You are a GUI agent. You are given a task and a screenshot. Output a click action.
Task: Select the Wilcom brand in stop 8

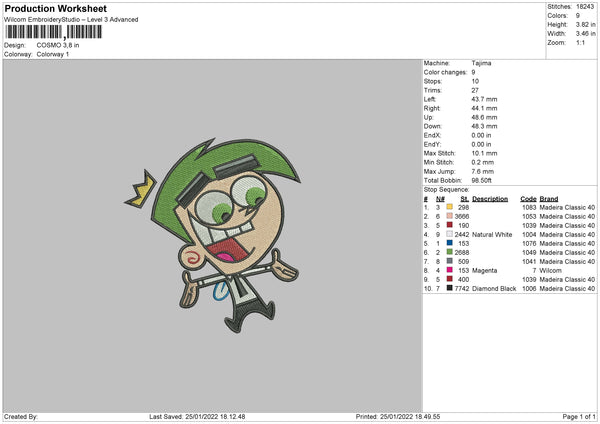click(x=550, y=271)
